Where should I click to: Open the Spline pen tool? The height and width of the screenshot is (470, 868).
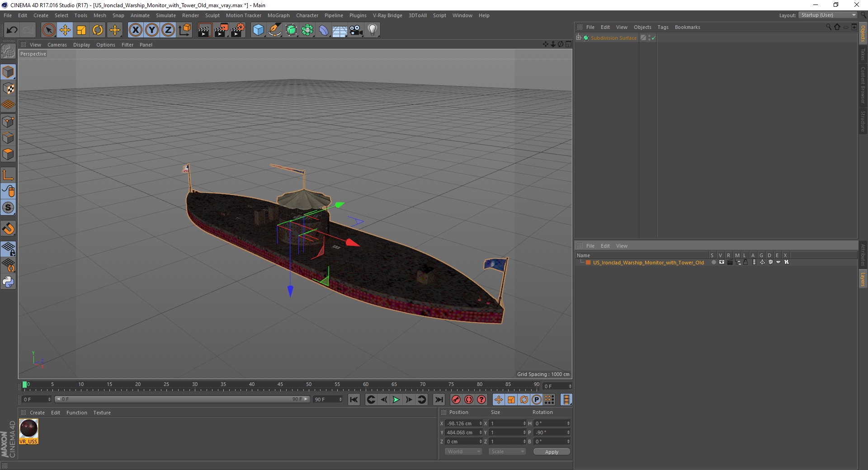coord(274,30)
